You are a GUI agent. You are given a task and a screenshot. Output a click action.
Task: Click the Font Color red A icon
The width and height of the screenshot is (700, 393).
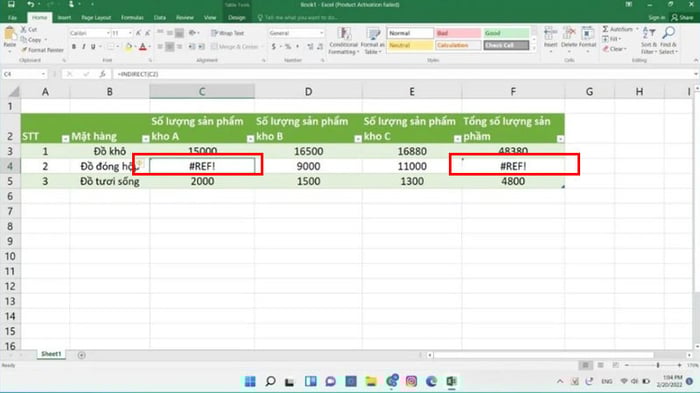[x=143, y=46]
